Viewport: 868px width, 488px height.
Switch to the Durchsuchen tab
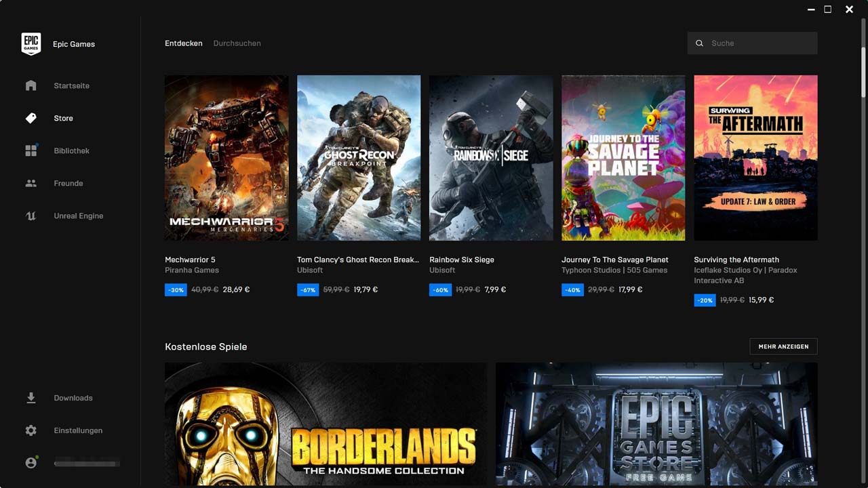[x=237, y=43]
